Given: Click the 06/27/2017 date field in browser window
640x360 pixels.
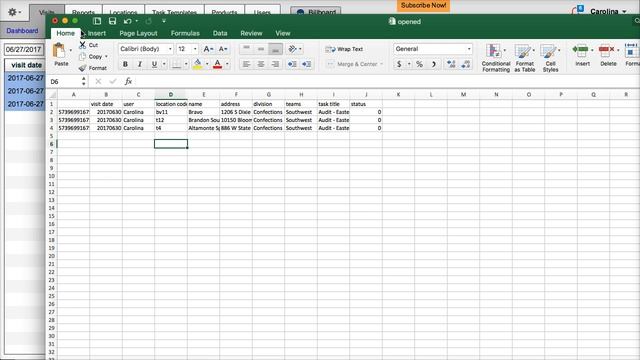Looking at the screenshot, I should tap(24, 50).
